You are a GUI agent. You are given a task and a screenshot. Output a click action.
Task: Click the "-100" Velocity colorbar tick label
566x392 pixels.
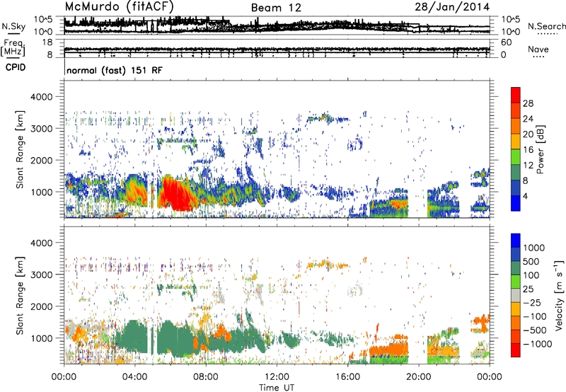535,316
